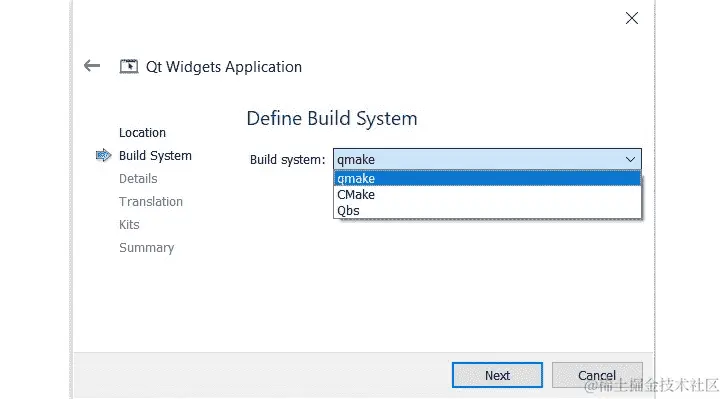725x399 pixels.
Task: Pick Qbs in the build system list
Action: [487, 210]
